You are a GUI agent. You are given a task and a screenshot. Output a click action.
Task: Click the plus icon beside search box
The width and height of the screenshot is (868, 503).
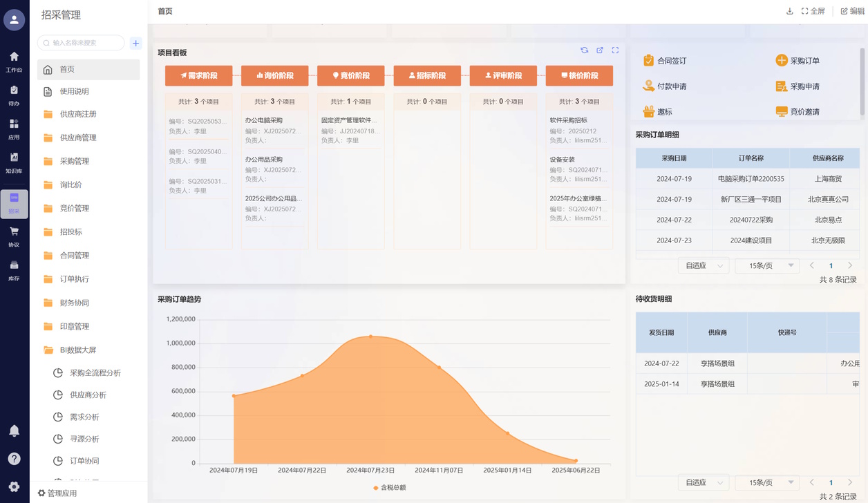tap(135, 43)
